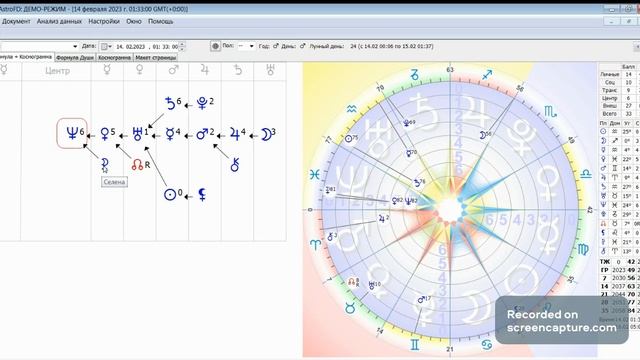Switch to the Формула Души tab
This screenshot has height=360, width=640.
[75, 58]
